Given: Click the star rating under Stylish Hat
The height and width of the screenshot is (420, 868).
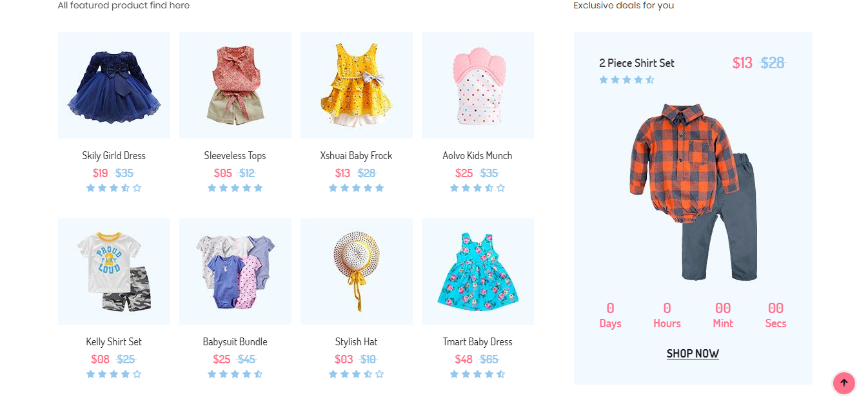Looking at the screenshot, I should (x=357, y=374).
